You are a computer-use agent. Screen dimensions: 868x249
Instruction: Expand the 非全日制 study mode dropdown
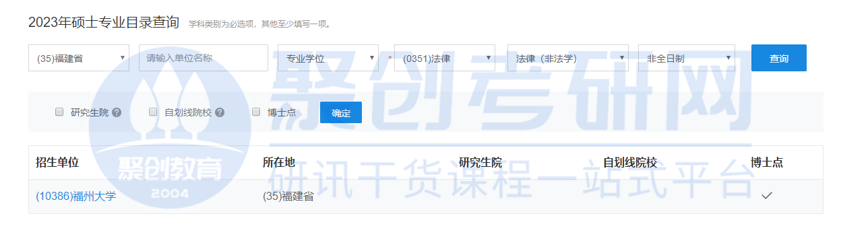tap(687, 58)
